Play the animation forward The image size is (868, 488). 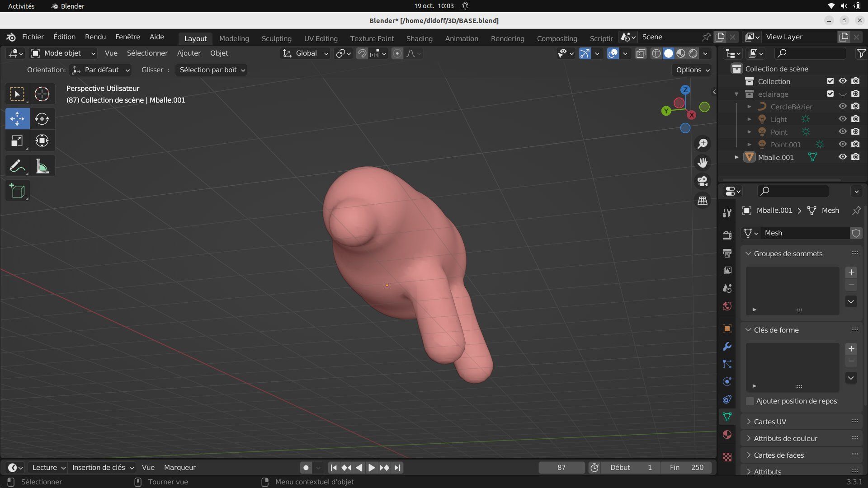pos(371,468)
